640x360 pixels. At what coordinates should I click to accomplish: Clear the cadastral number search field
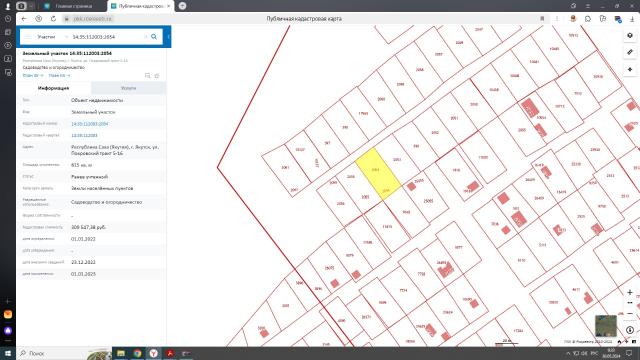coord(145,37)
